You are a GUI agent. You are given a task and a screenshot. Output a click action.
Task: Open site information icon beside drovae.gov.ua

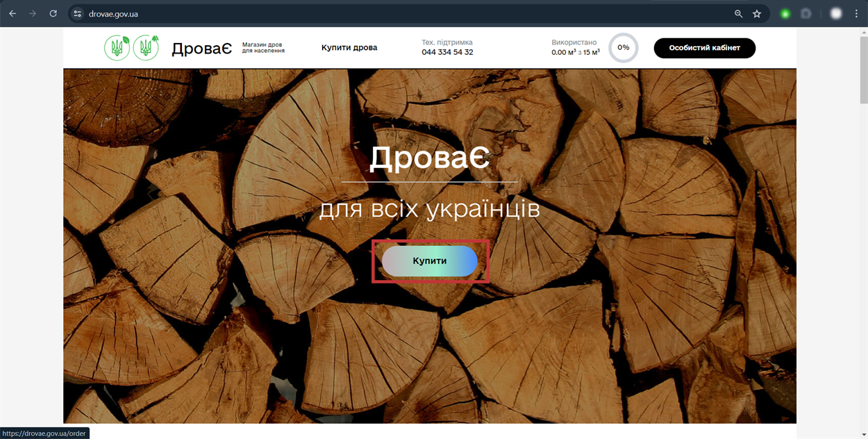[x=78, y=14]
